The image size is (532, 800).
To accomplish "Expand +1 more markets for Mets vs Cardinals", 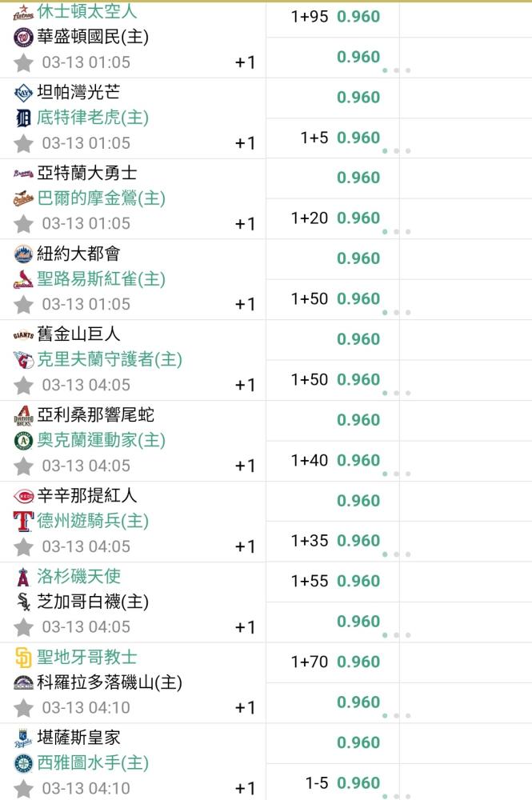I will coord(245,305).
